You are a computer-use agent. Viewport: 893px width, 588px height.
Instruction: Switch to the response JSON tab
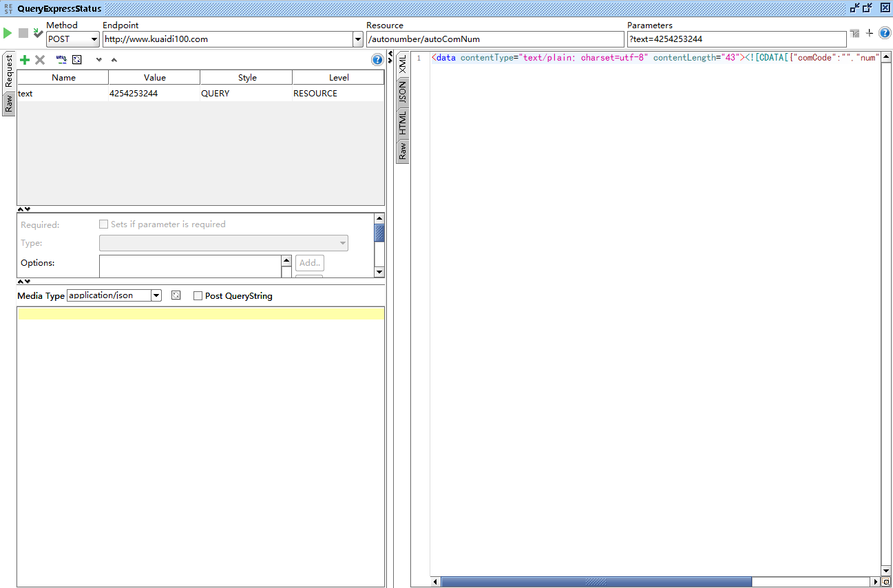coord(403,93)
